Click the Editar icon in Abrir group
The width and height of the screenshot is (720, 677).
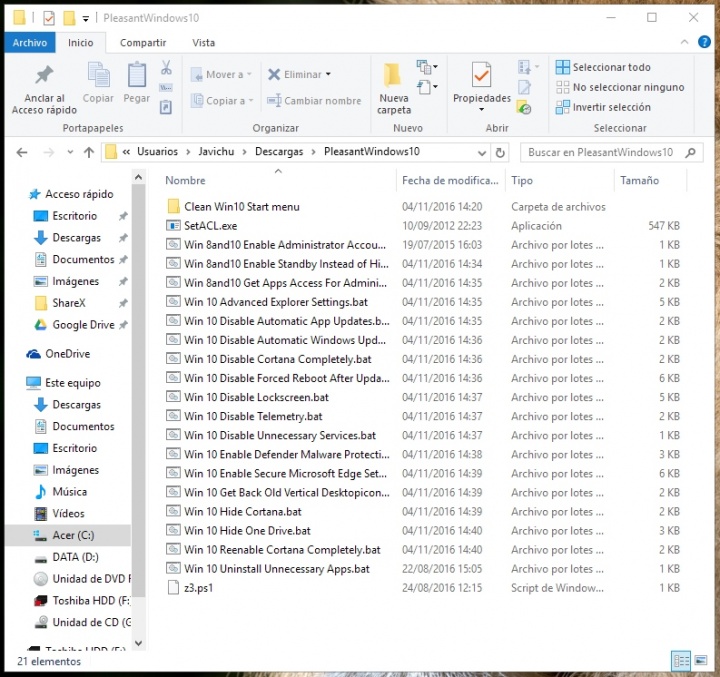(x=524, y=87)
